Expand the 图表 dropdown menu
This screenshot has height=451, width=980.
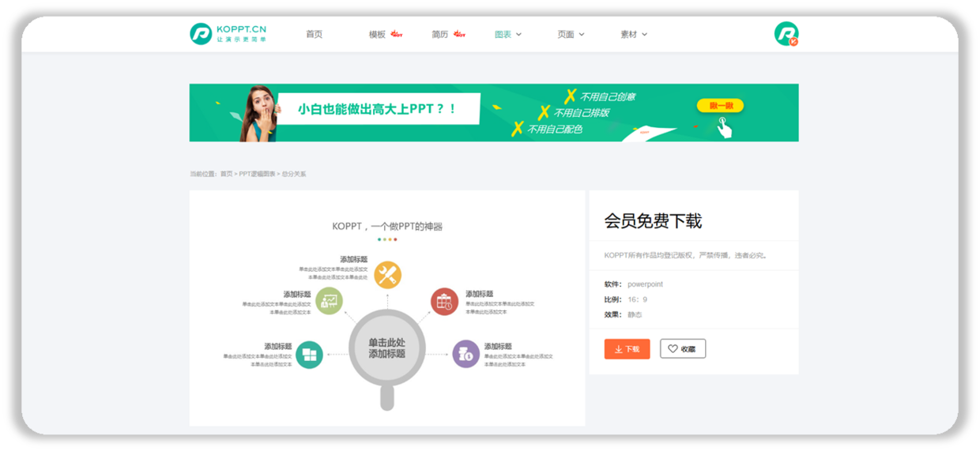coord(508,34)
